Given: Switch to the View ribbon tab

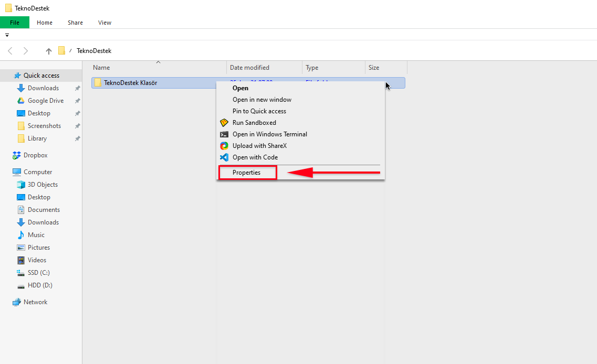Looking at the screenshot, I should click(x=104, y=23).
